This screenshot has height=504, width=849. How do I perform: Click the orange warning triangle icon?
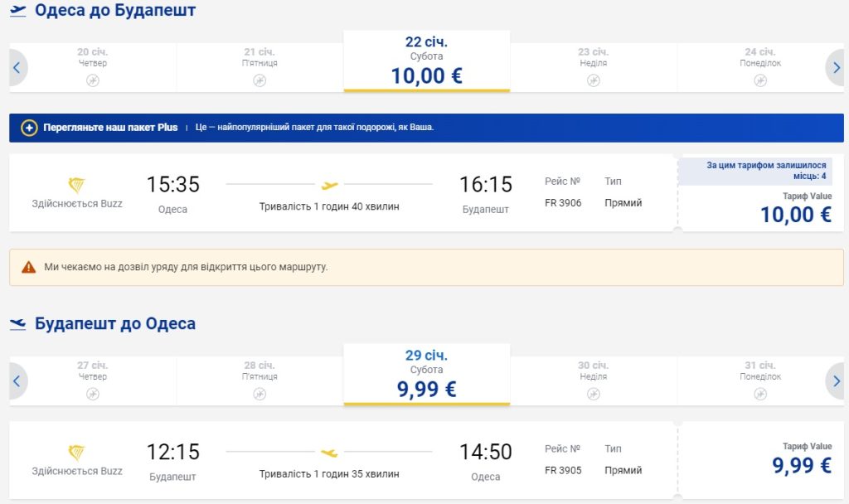pyautogui.click(x=29, y=267)
